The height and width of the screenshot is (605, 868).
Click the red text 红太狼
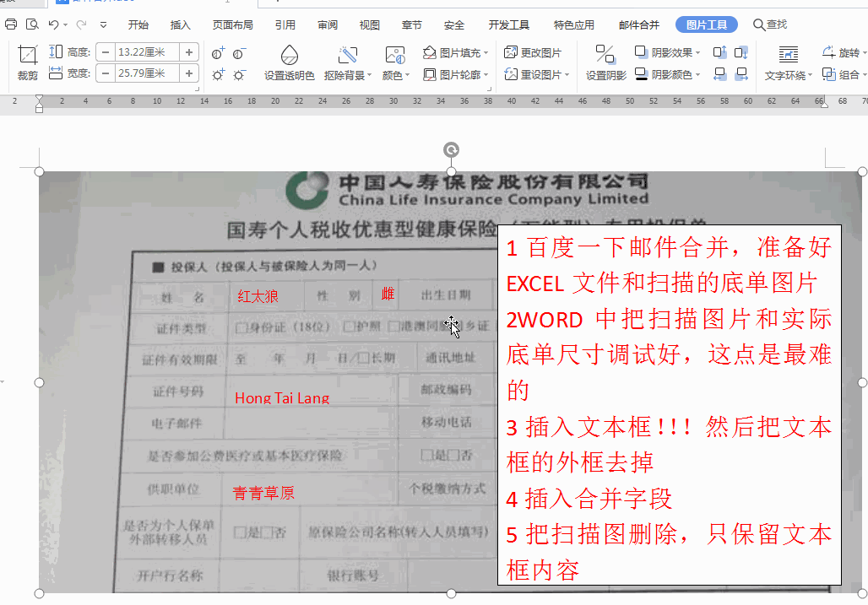click(258, 296)
